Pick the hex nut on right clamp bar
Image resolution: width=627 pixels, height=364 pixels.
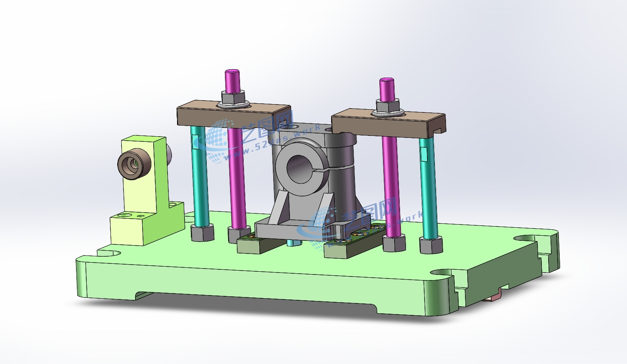pyautogui.click(x=387, y=106)
